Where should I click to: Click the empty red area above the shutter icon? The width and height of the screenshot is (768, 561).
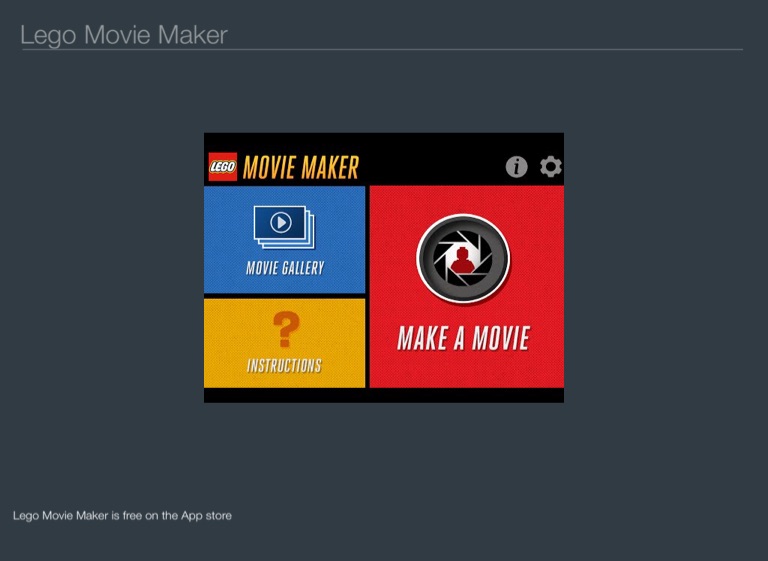pyautogui.click(x=463, y=199)
